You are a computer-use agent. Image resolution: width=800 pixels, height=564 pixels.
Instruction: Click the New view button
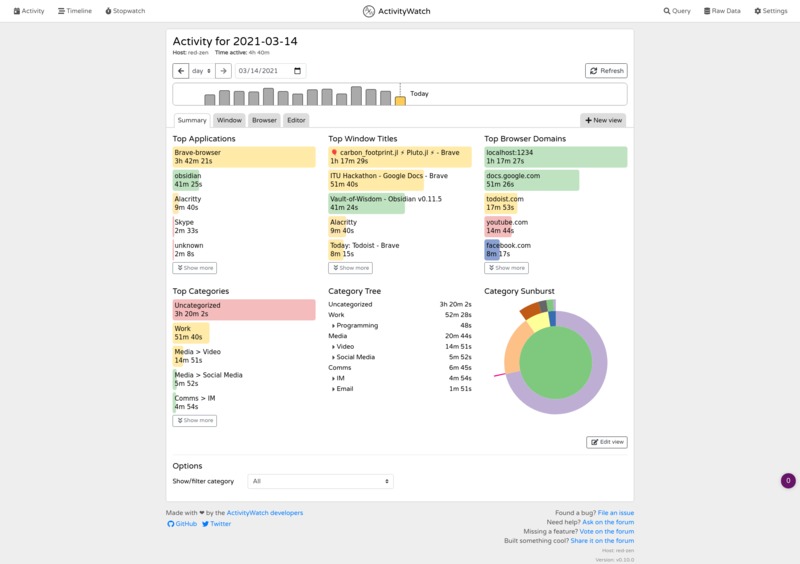[604, 120]
